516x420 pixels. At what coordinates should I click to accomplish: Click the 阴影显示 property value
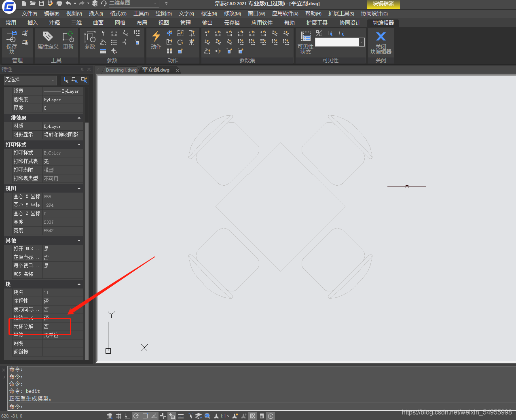click(x=63, y=134)
